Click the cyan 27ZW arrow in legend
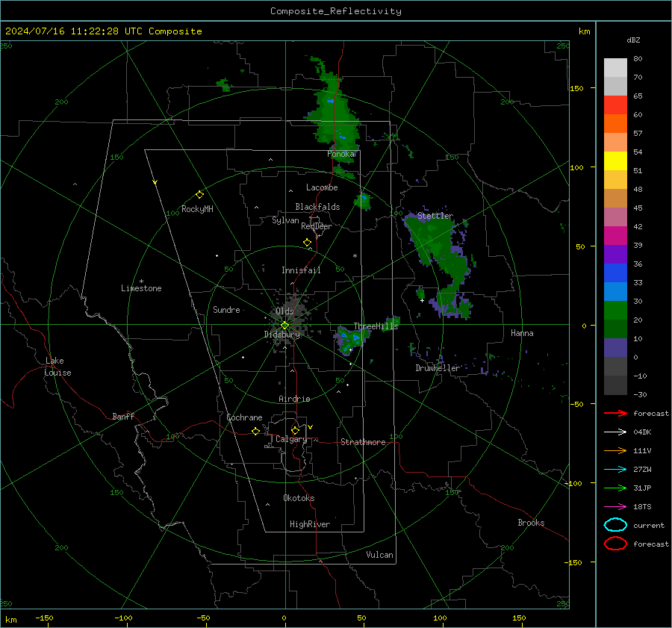Viewport: 672px width, 628px height. pyautogui.click(x=615, y=470)
